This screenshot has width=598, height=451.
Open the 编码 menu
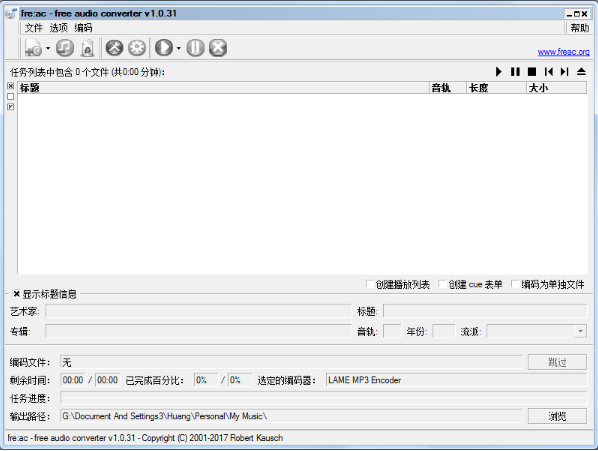pyautogui.click(x=83, y=28)
